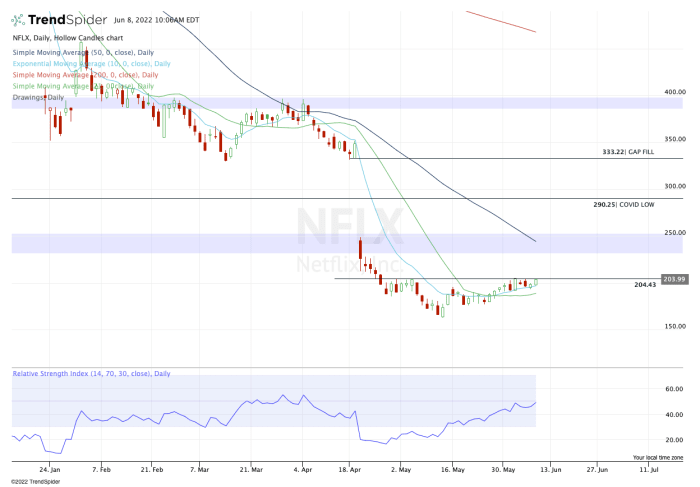
Task: Click the 204.43 horizontal line label
Action: 645,285
